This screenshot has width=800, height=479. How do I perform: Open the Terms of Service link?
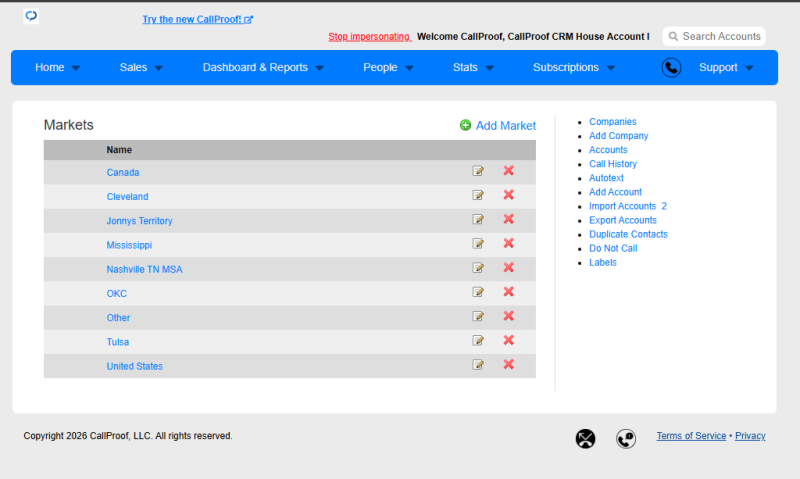(x=691, y=436)
